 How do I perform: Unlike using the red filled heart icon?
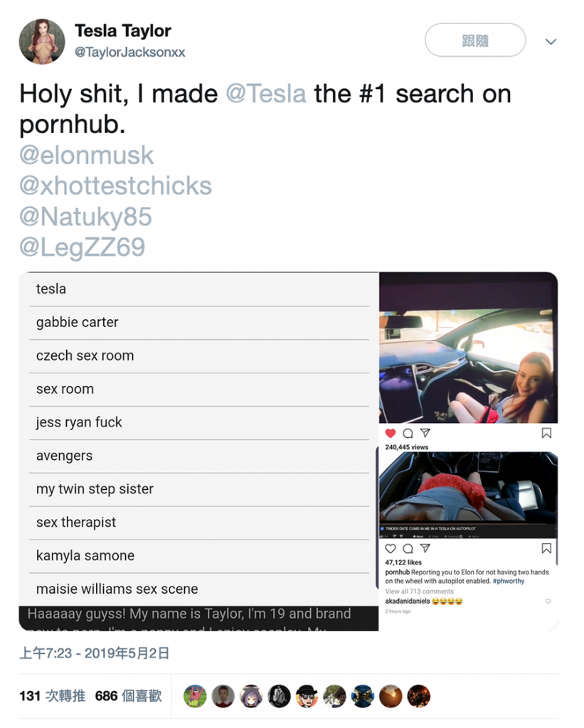pyautogui.click(x=391, y=433)
